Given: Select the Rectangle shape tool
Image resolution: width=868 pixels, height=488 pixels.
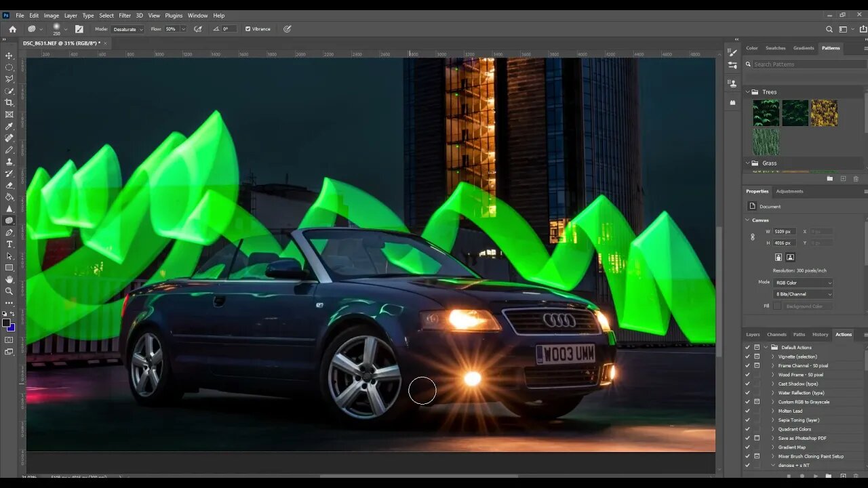Looking at the screenshot, I should coord(9,268).
